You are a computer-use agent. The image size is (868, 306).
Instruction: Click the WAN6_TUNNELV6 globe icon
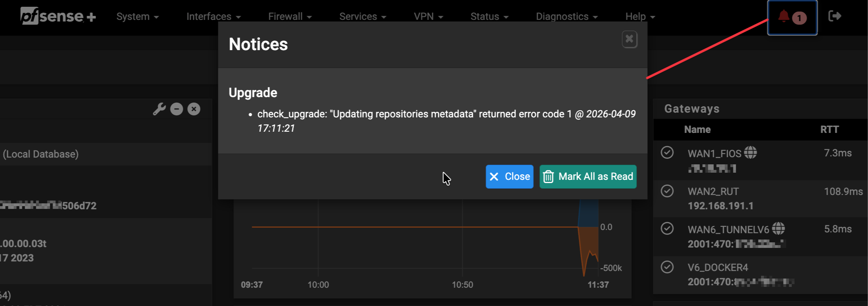point(778,228)
